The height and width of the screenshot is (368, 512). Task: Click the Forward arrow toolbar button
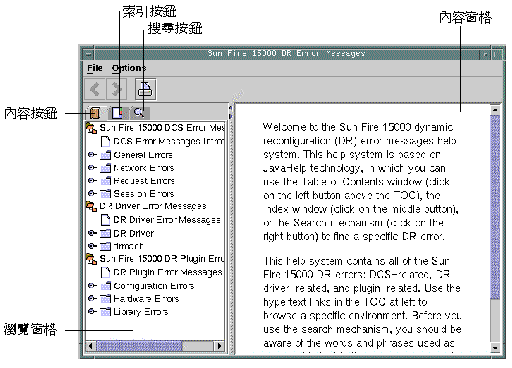click(x=116, y=89)
